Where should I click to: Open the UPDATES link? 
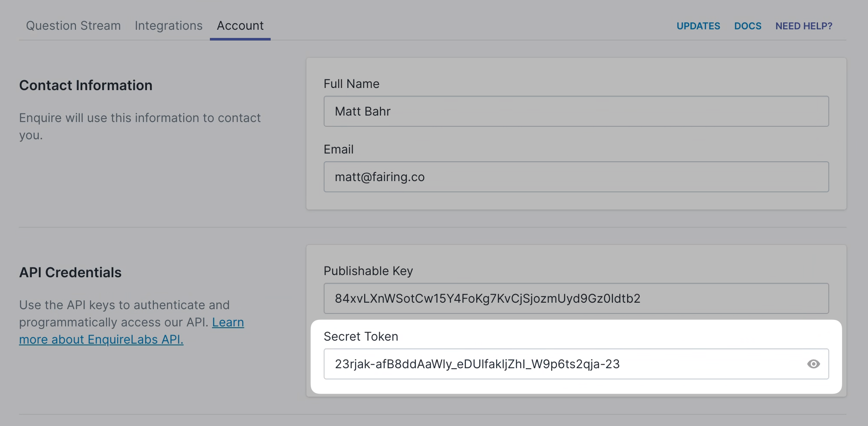698,26
